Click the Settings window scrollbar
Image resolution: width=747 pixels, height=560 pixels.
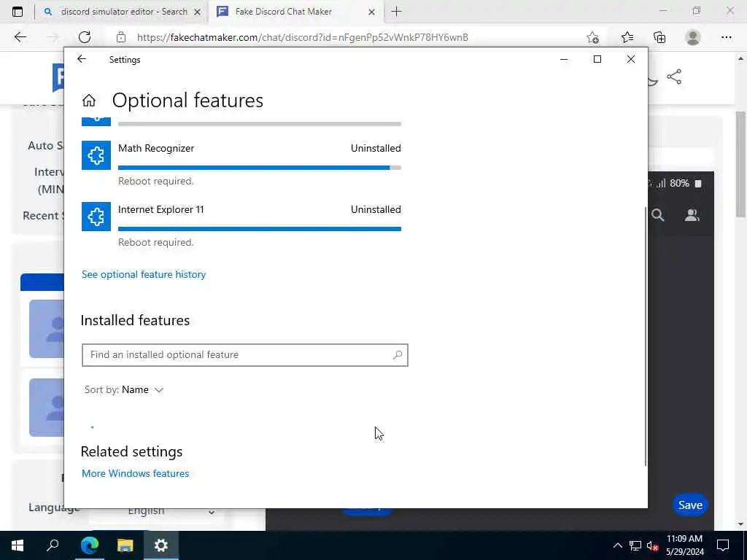[646, 335]
